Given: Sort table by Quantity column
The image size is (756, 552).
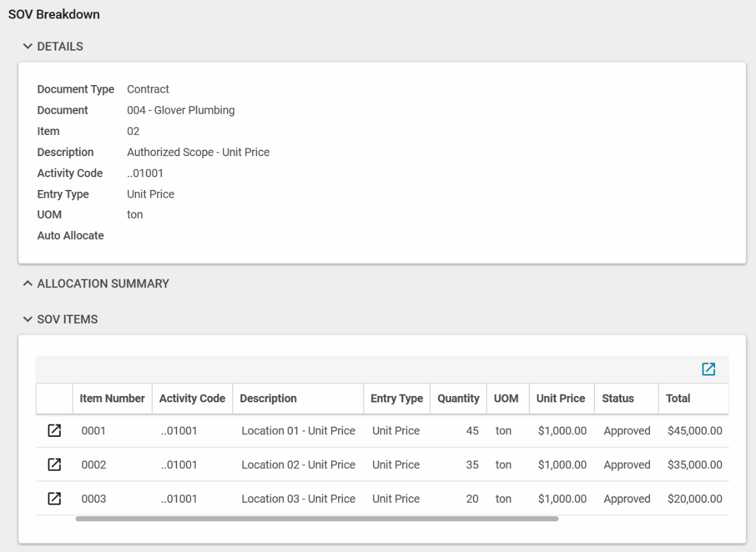Looking at the screenshot, I should click(x=458, y=398).
